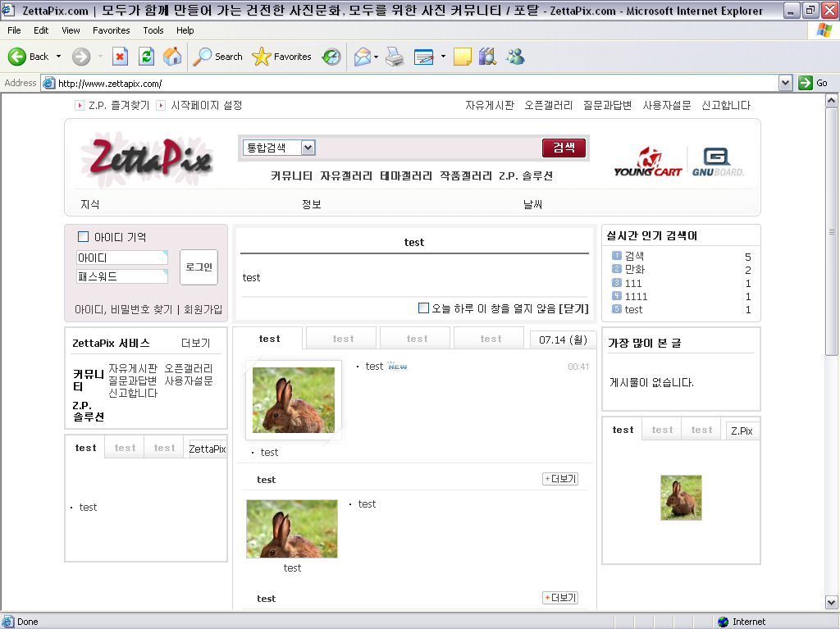
Task: Open the Tools menu
Action: point(153,30)
